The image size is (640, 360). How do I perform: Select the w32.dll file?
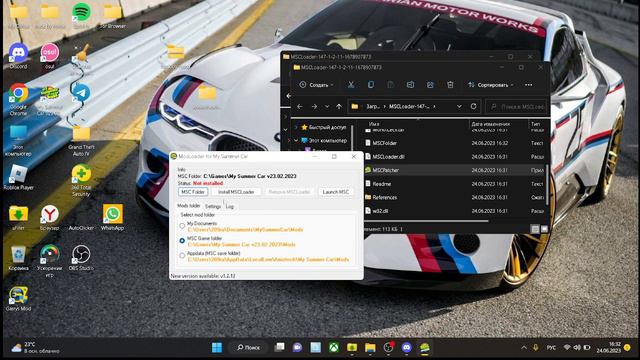click(380, 211)
